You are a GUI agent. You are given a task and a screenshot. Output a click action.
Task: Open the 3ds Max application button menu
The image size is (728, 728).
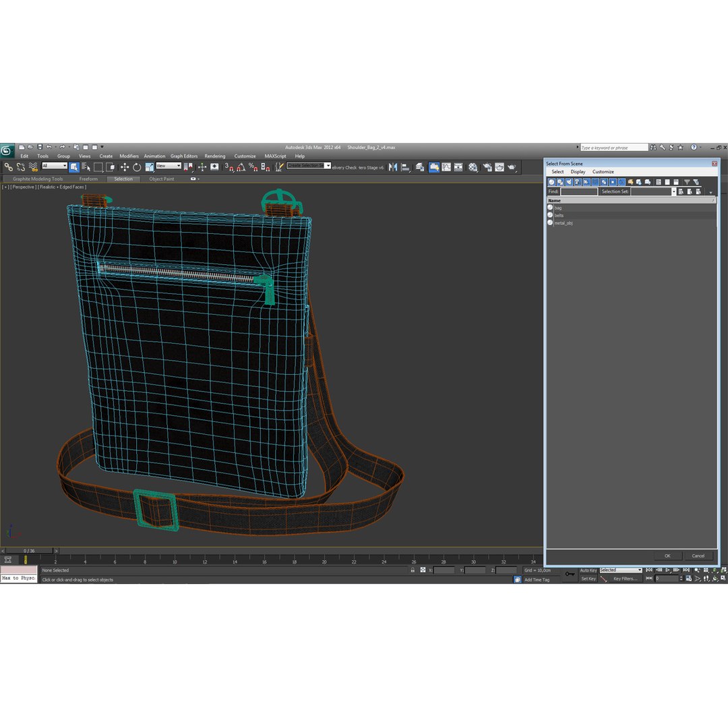coord(7,150)
